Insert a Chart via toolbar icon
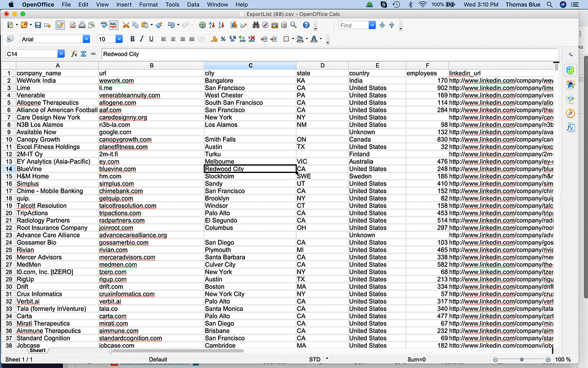588x368 pixels. point(234,25)
